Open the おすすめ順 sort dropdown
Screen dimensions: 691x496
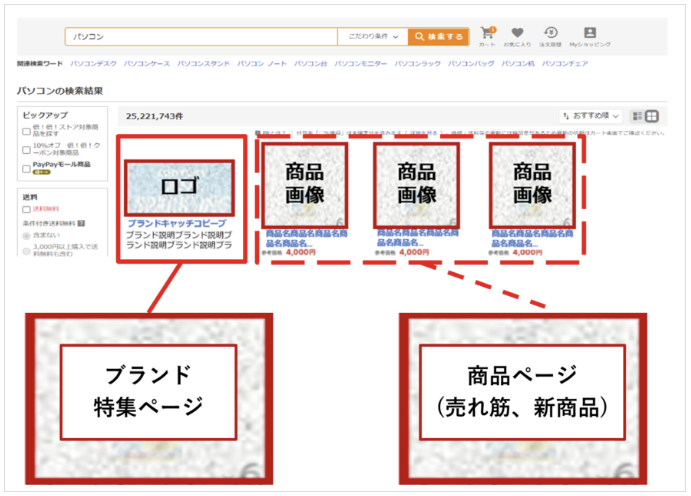[x=591, y=116]
